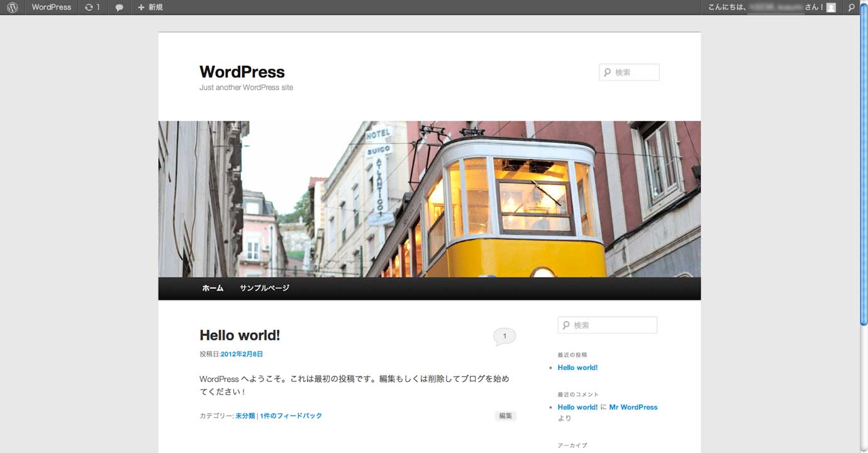Open the 2012年2月8日 post date link
Viewport: 868px width, 453px height.
click(x=242, y=354)
